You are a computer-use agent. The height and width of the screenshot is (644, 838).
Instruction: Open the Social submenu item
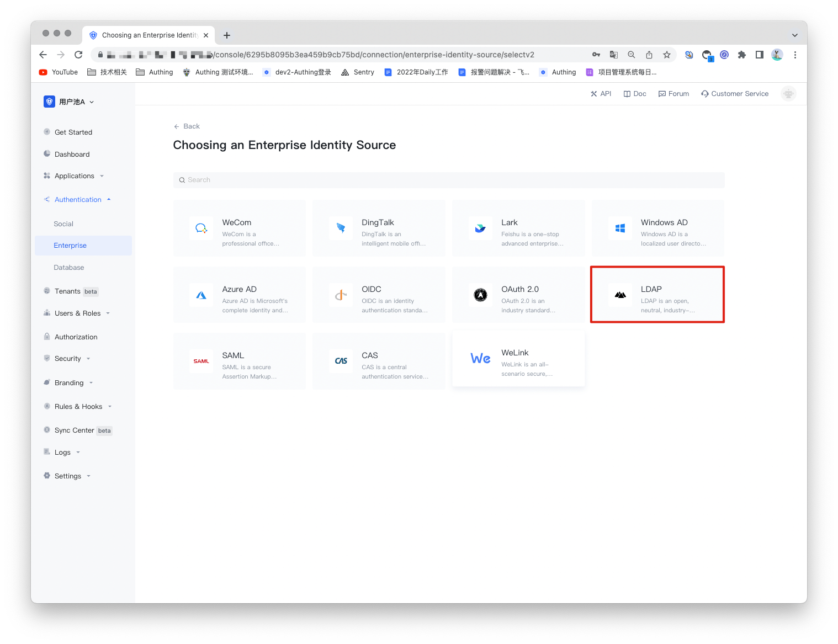63,224
